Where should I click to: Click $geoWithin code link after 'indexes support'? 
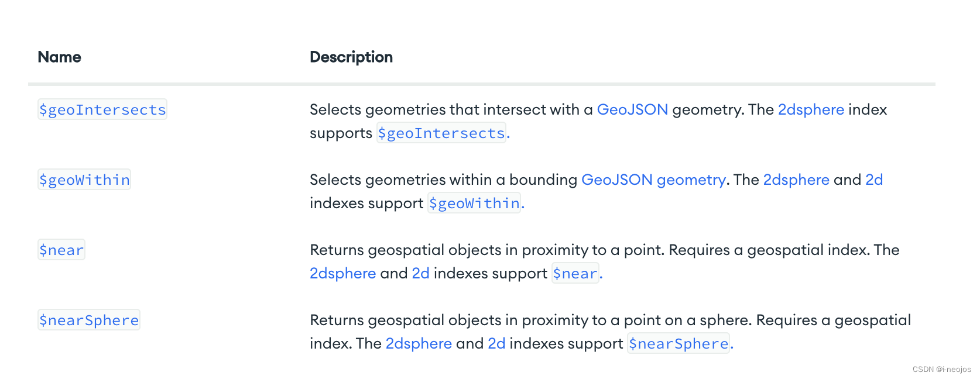(474, 203)
